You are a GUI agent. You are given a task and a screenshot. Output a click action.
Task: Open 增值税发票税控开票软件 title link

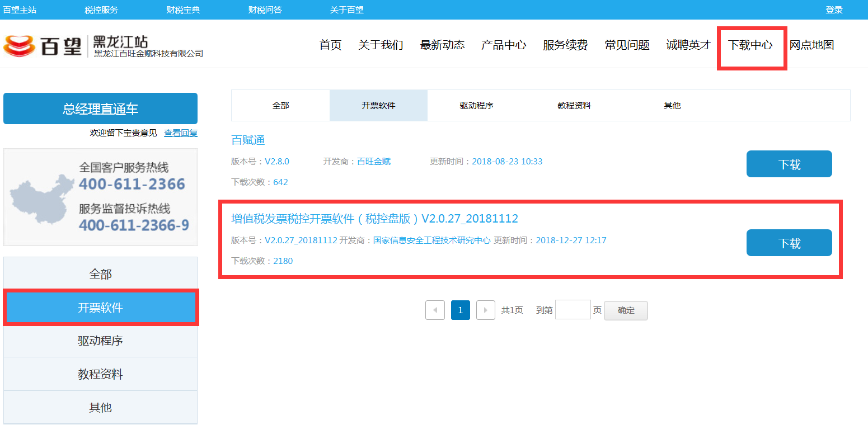[374, 218]
